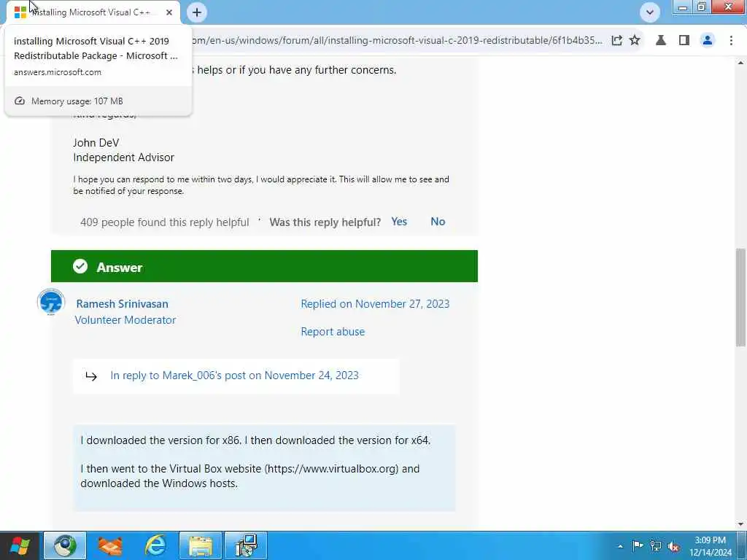The height and width of the screenshot is (560, 747).
Task: Click the reply arrow icon beside Marek_006's post
Action: 91,376
